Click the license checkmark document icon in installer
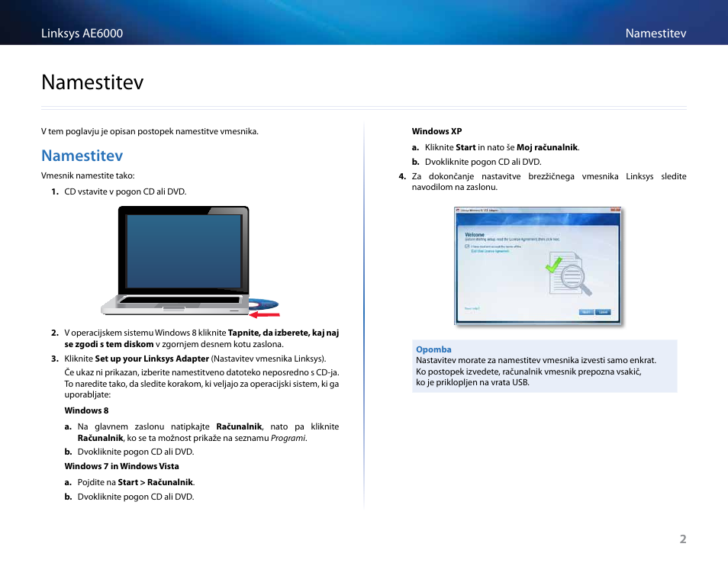This screenshot has width=728, height=563. 569,274
